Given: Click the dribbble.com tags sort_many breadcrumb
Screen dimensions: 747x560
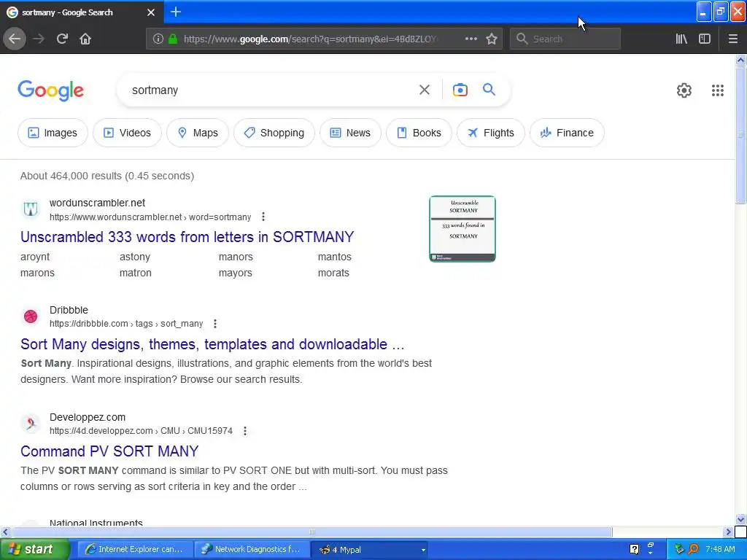Looking at the screenshot, I should point(126,324).
